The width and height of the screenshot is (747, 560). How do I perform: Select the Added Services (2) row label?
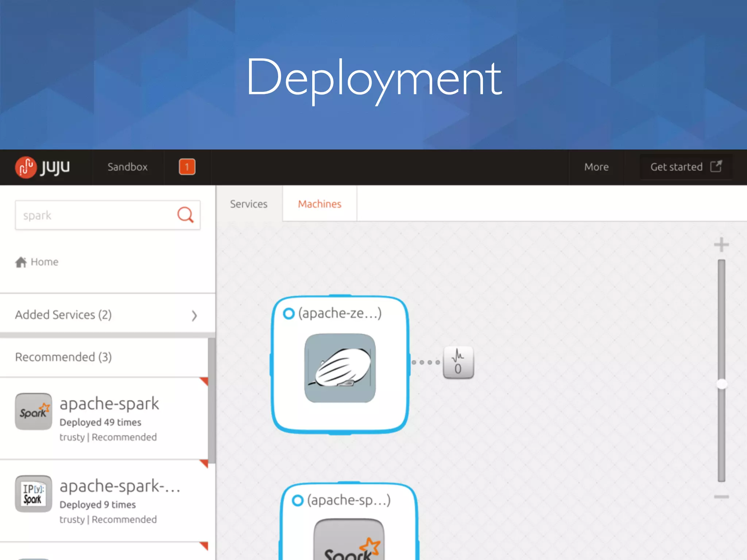point(63,315)
